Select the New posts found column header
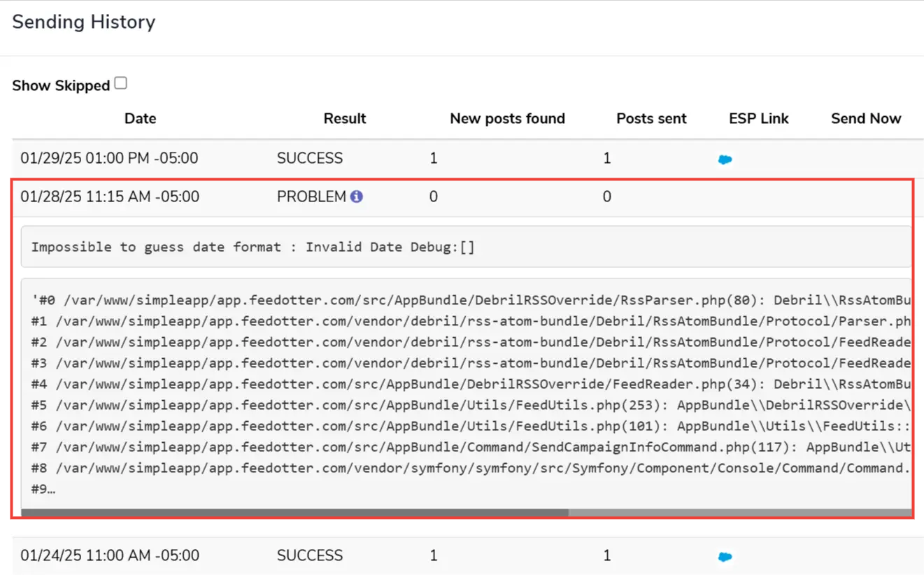Screen dimensions: 924x575 (x=507, y=119)
